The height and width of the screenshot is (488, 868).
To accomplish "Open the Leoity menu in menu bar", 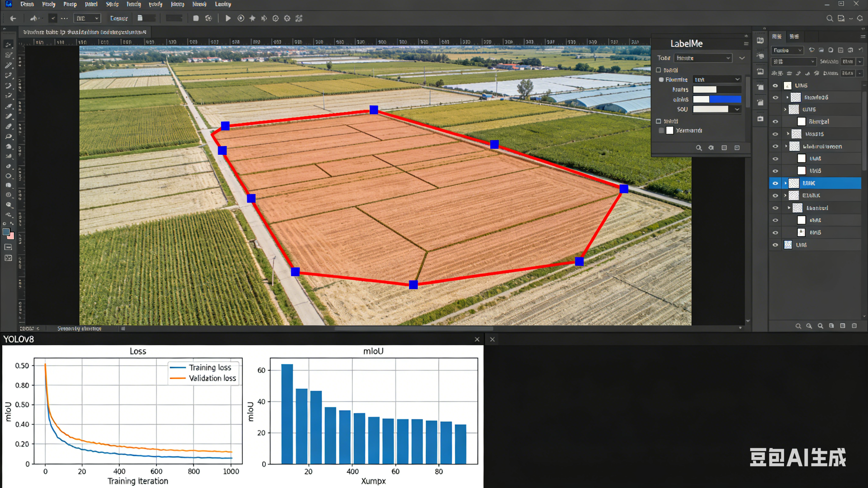I will tap(223, 4).
